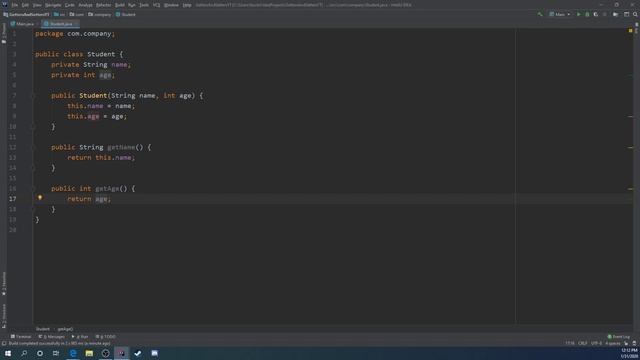The image size is (640, 360).
Task: Click the green Run button
Action: [578, 14]
